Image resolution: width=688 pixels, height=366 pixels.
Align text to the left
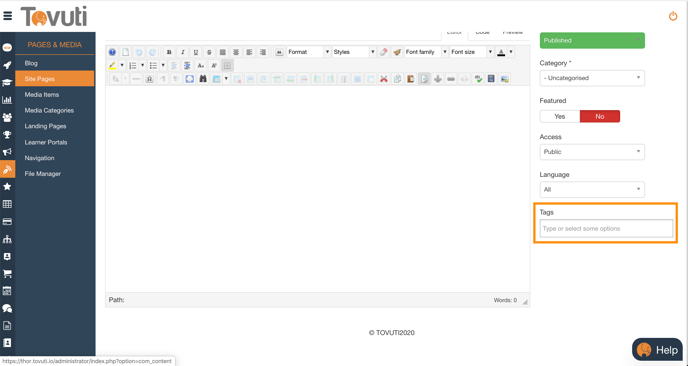[249, 52]
